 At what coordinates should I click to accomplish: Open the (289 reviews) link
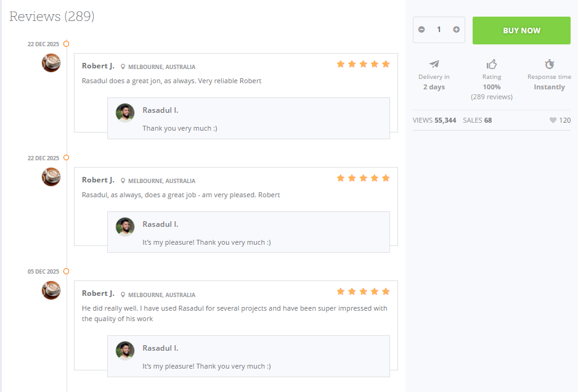[491, 97]
